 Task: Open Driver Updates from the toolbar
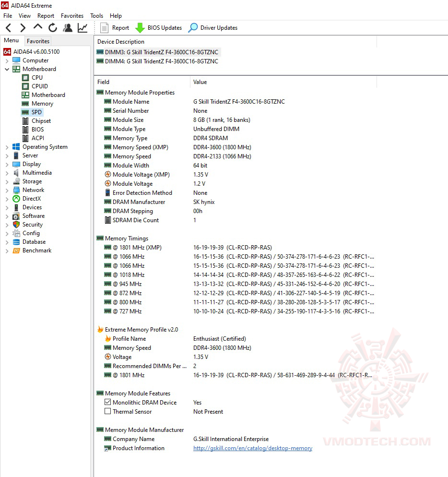[213, 28]
